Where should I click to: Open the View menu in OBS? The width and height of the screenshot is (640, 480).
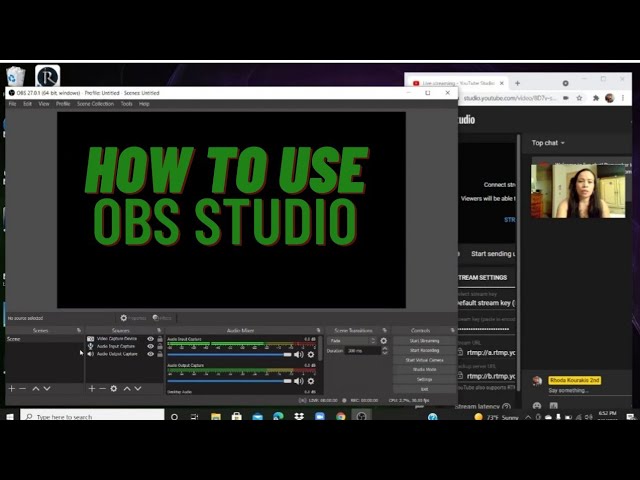point(44,104)
